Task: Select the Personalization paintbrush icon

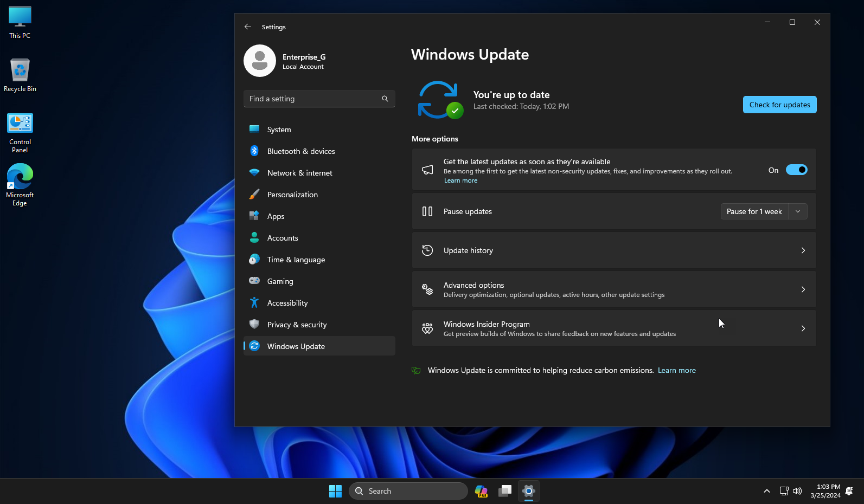Action: [x=254, y=194]
